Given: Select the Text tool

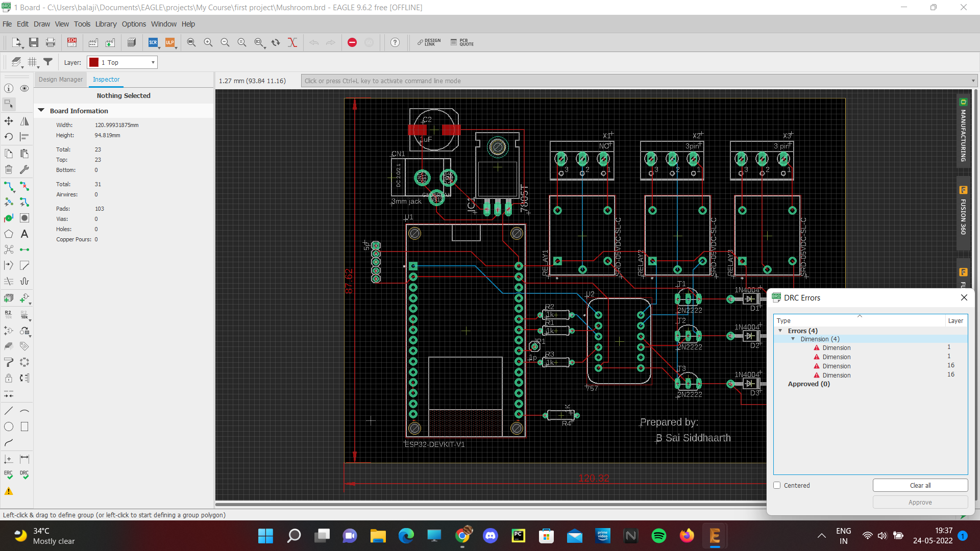Looking at the screenshot, I should [24, 234].
